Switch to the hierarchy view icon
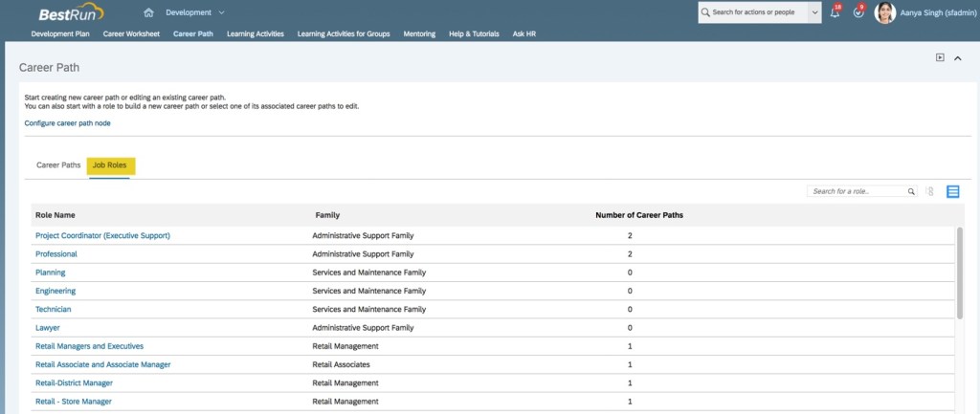 click(930, 191)
